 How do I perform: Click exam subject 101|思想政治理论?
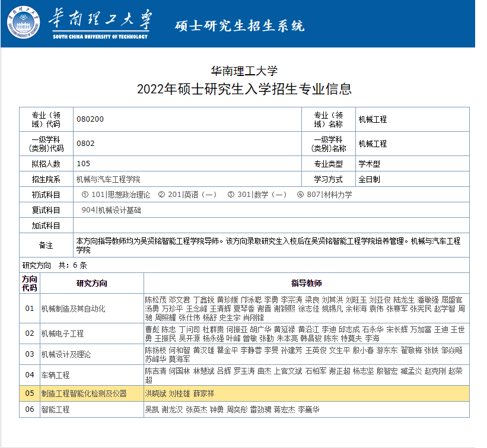[x=120, y=195]
